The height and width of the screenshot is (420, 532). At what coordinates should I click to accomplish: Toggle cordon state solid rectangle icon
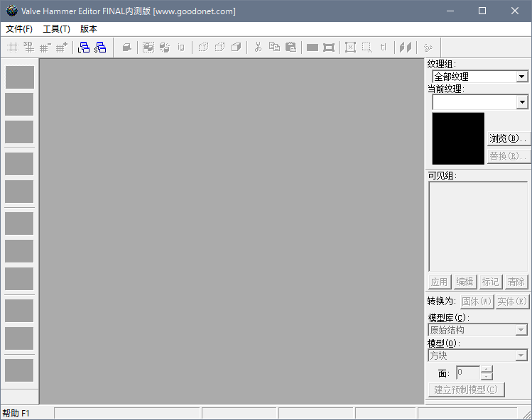pos(312,47)
